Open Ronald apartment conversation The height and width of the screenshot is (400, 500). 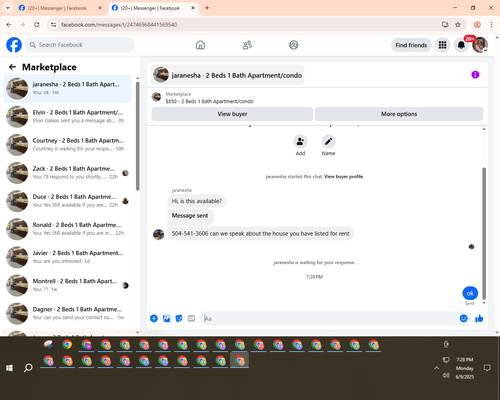pyautogui.click(x=67, y=229)
